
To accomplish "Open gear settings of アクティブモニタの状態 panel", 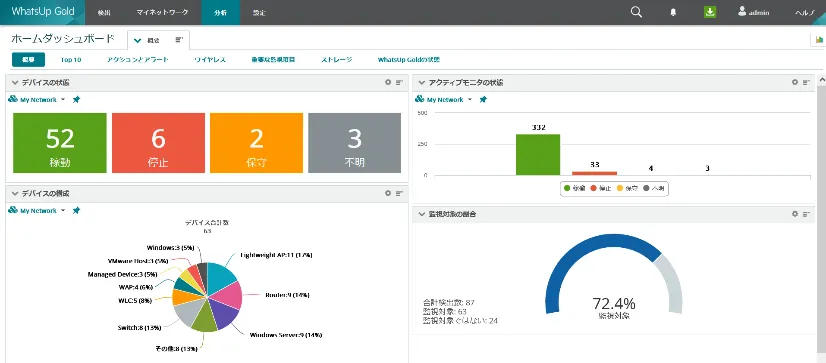I will tap(795, 82).
